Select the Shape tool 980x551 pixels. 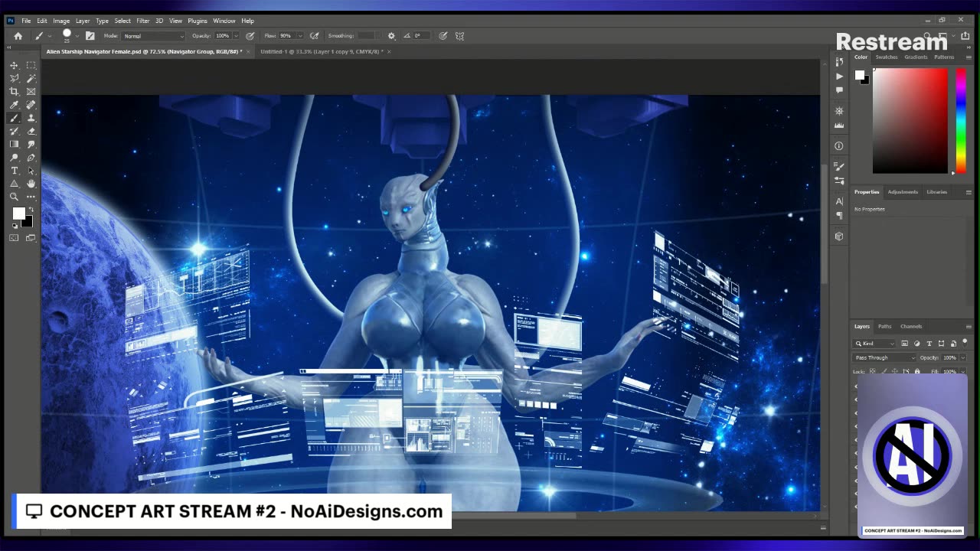click(14, 184)
